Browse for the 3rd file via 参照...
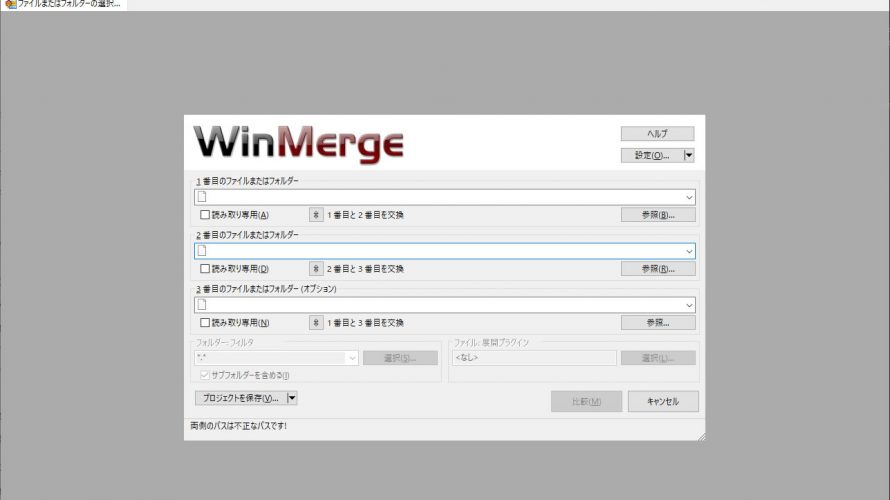The height and width of the screenshot is (500, 890). click(658, 322)
